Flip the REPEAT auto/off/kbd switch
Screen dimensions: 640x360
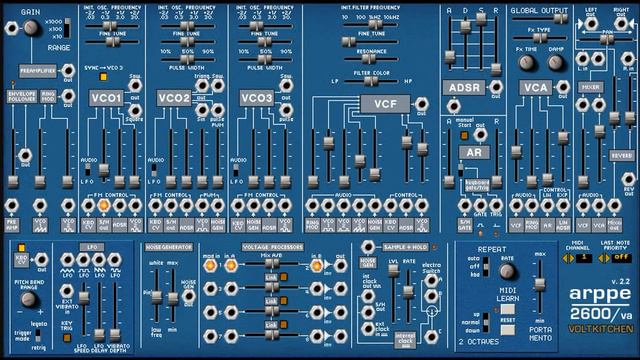coord(486,266)
